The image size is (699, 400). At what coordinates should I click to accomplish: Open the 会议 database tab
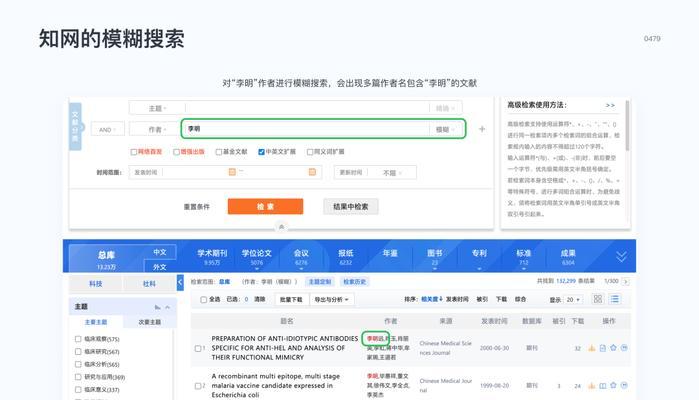pos(301,256)
